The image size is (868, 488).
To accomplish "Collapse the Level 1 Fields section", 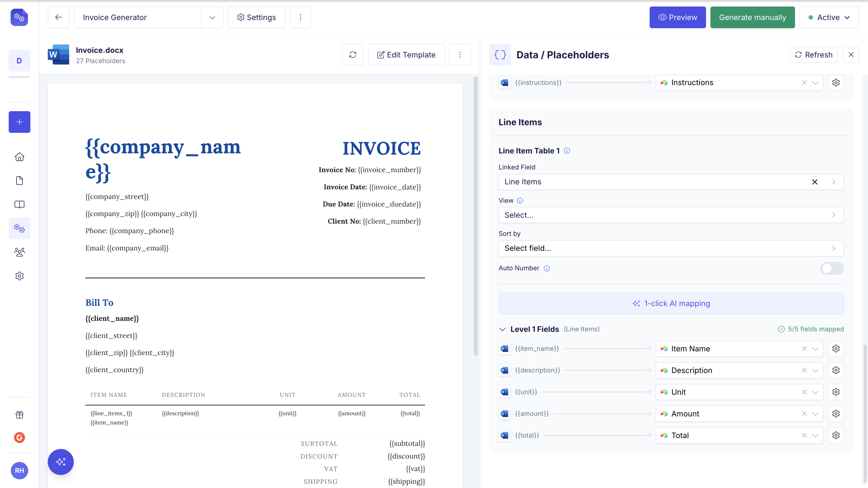I will click(x=502, y=329).
